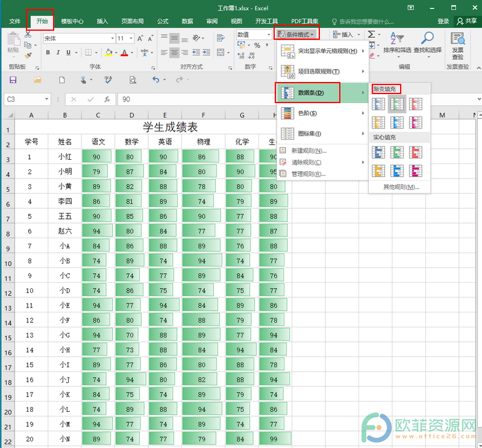Click the Open folder icon in quick access toolbar
This screenshot has height=448, width=482.
37,80
